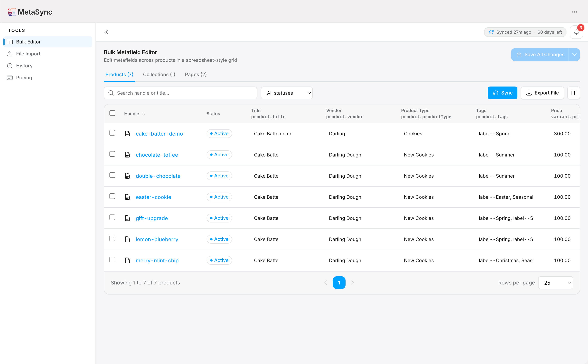Screen dimensions: 588x364
Task: Check the chocolate-toffee row checkbox
Action: (x=112, y=154)
